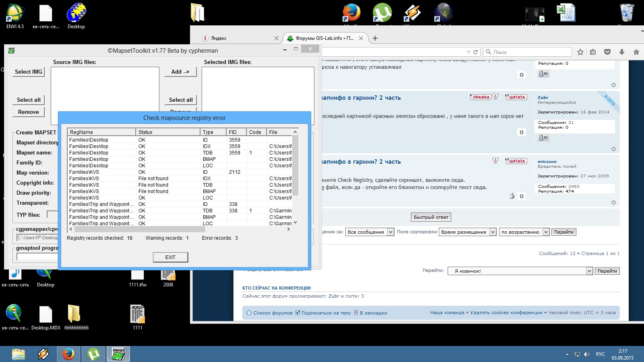Open the Я новичок! forum jump dropdown
Image resolution: width=644 pixels, height=362 pixels.
coord(520,271)
